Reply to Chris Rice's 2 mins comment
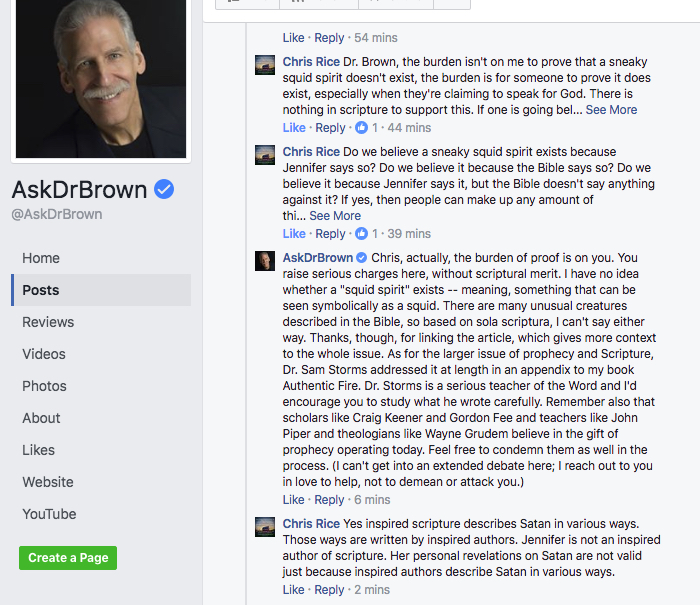 click(x=329, y=590)
